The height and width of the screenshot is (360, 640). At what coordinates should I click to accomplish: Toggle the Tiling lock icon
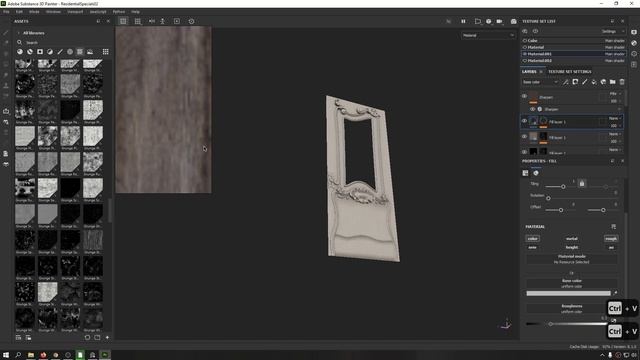(582, 184)
